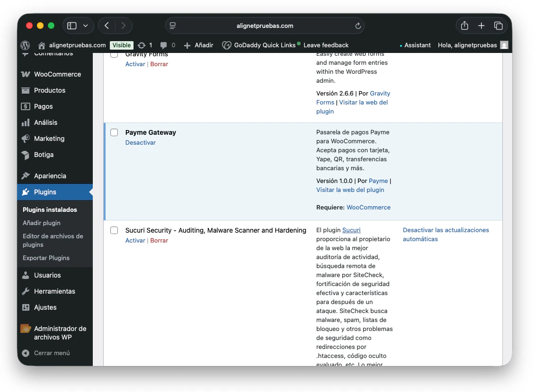Open Productos sidebar menu

(49, 90)
